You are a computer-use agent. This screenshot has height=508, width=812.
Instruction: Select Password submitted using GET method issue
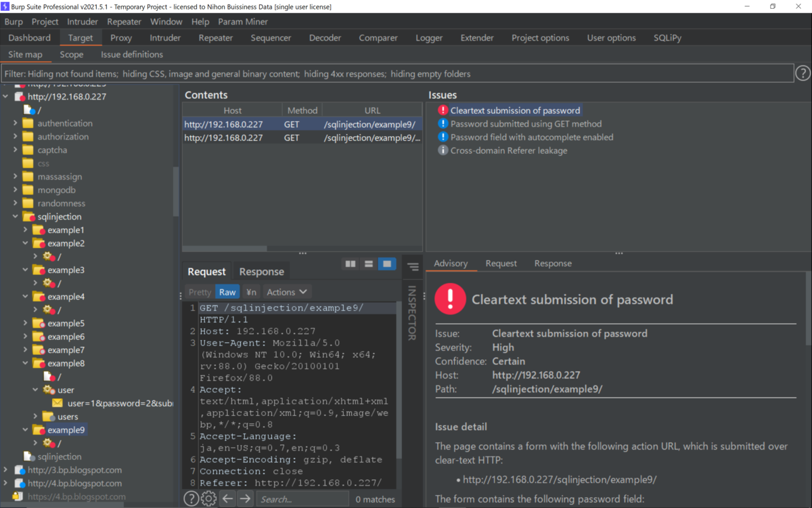click(526, 124)
